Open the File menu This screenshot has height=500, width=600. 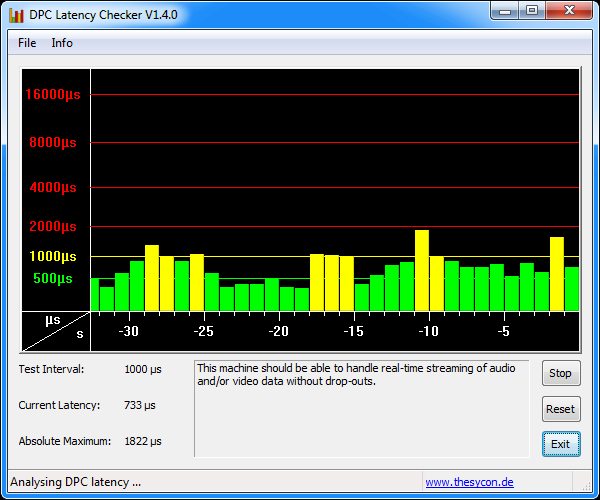pos(27,43)
